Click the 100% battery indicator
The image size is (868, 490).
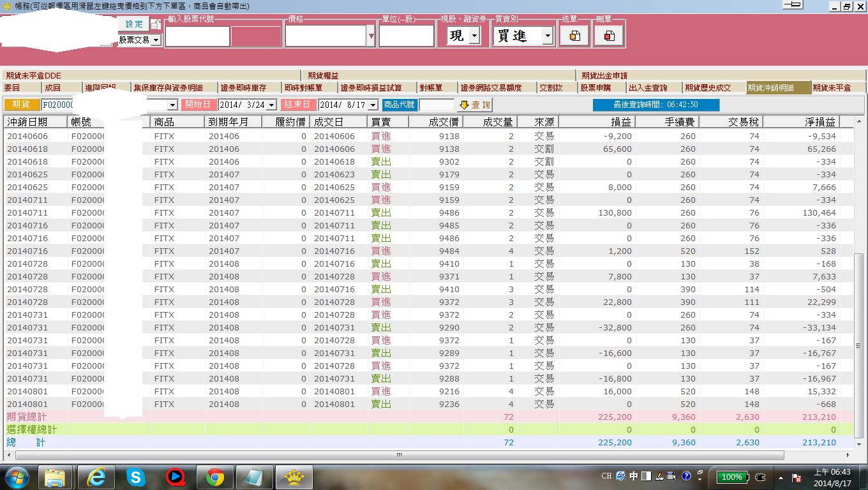point(731,477)
